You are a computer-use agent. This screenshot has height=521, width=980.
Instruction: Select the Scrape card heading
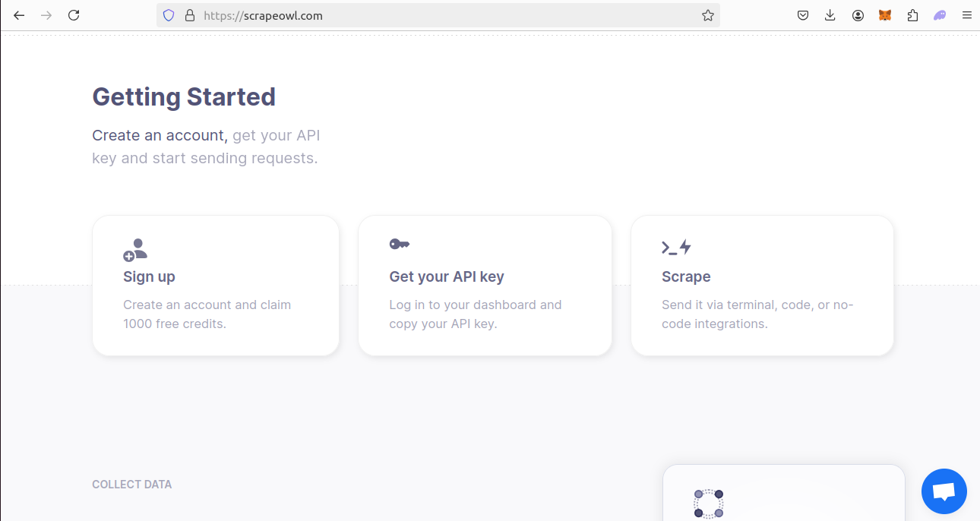pyautogui.click(x=686, y=276)
